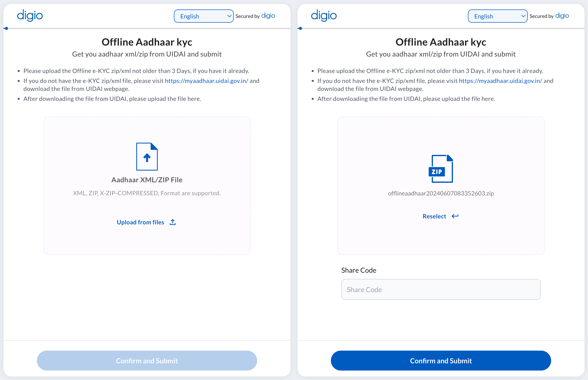Open the myaadhaar.uidai.gov.in link on the right panel
This screenshot has height=380, width=588.
point(500,81)
